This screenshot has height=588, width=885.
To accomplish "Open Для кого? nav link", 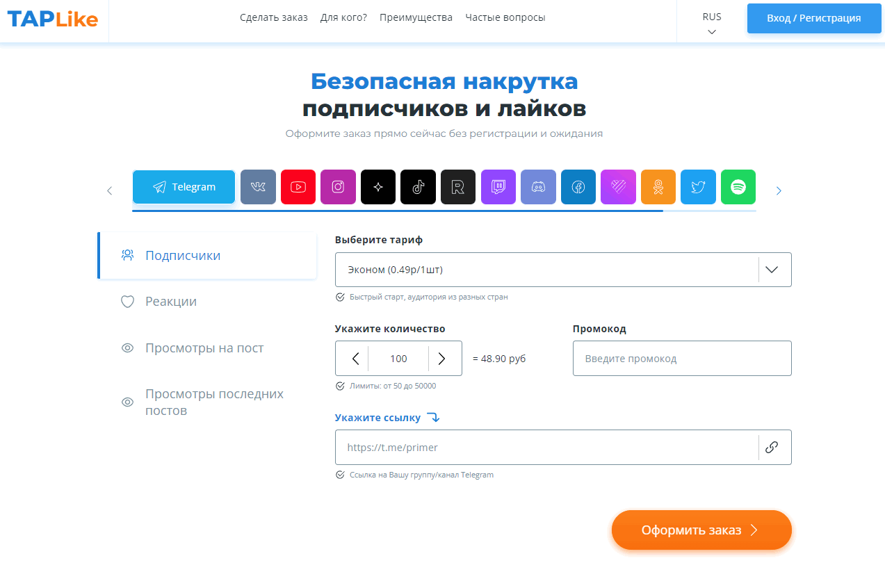I will 343,17.
